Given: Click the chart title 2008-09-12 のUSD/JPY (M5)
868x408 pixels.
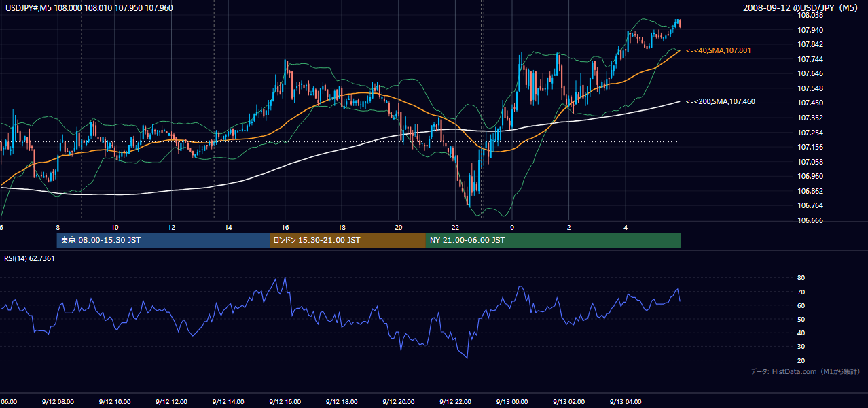Looking at the screenshot, I should pos(801,8).
